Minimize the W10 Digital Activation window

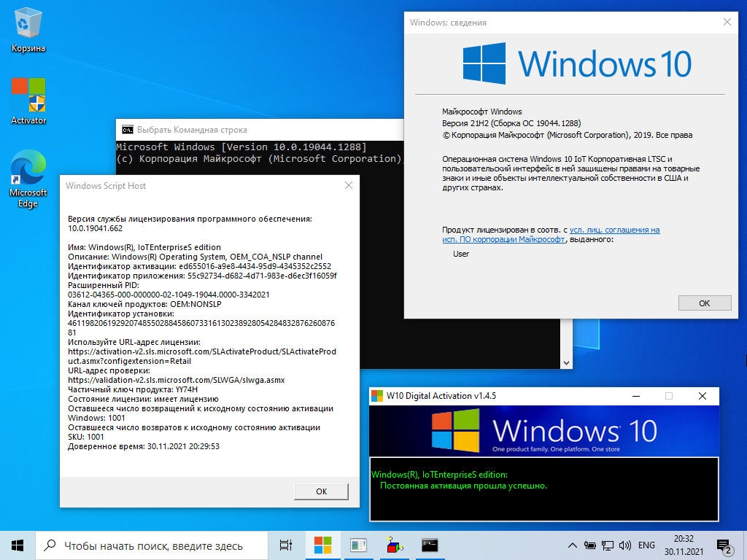636,396
